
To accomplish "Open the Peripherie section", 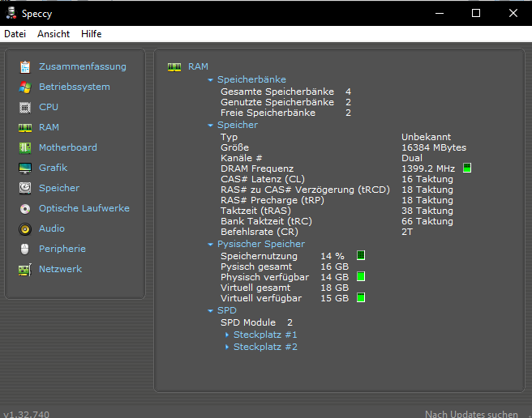I will click(62, 249).
